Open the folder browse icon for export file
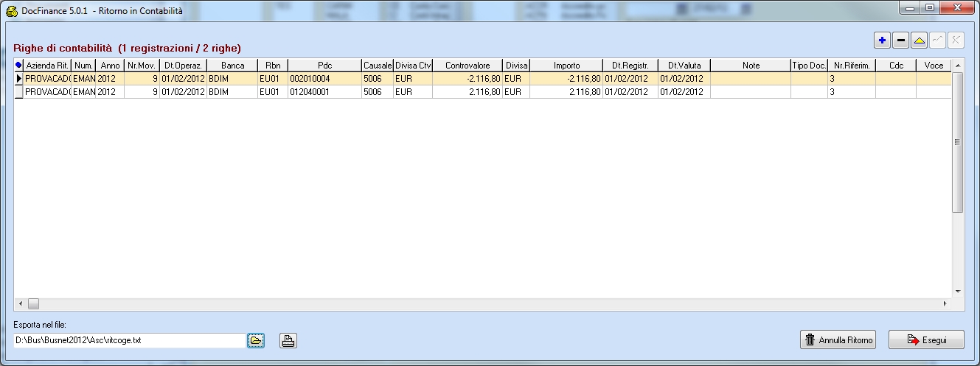This screenshot has width=980, height=366. coord(256,340)
